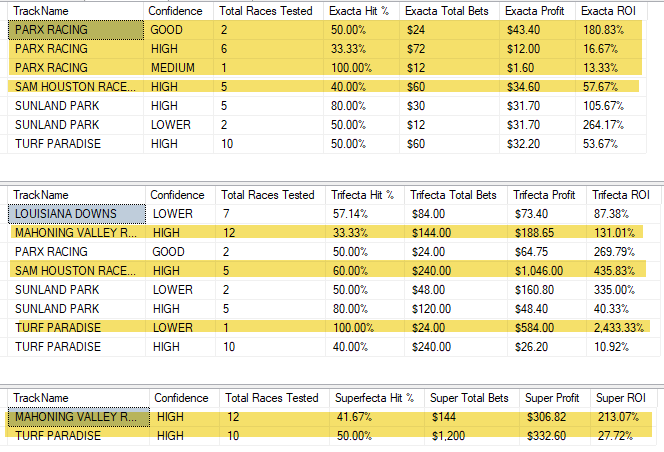Sort by Exacta ROI column header
This screenshot has height=452, width=664.
[610, 11]
